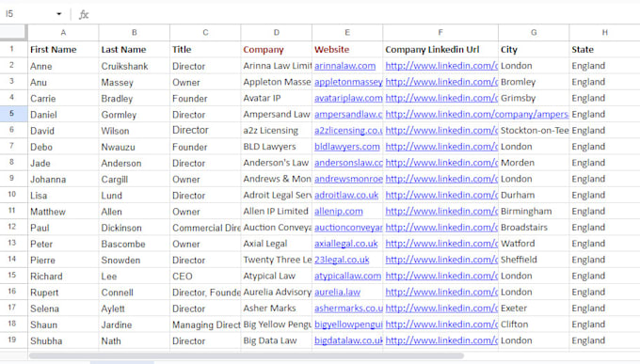Open the arinnalaw.com link
The width and height of the screenshot is (640, 364).
pos(344,66)
